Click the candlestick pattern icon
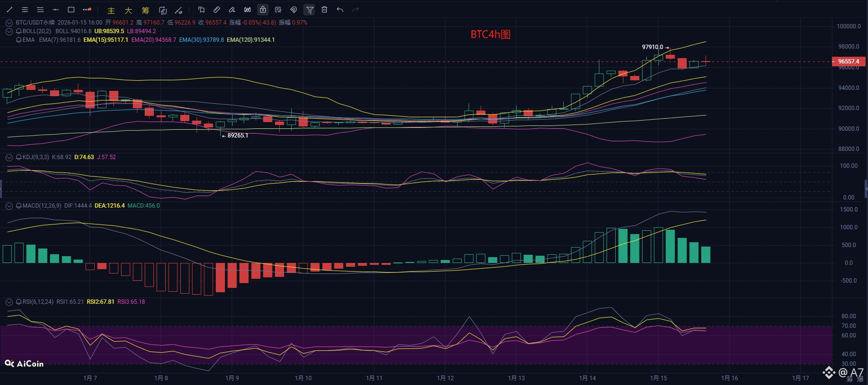868x385 pixels. tap(248, 10)
